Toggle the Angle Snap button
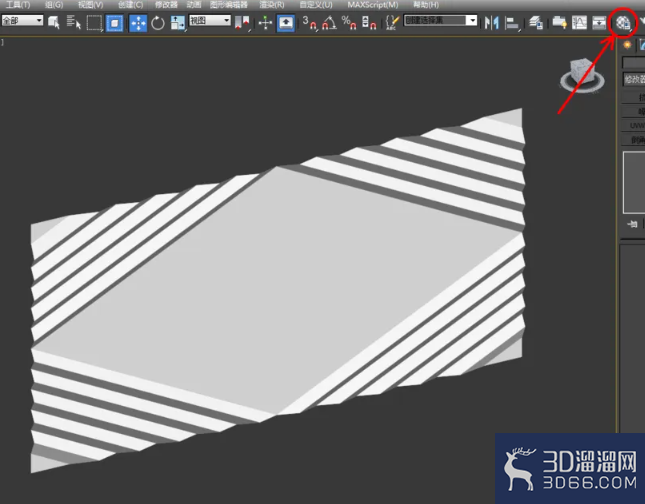The height and width of the screenshot is (504, 645). click(x=329, y=23)
